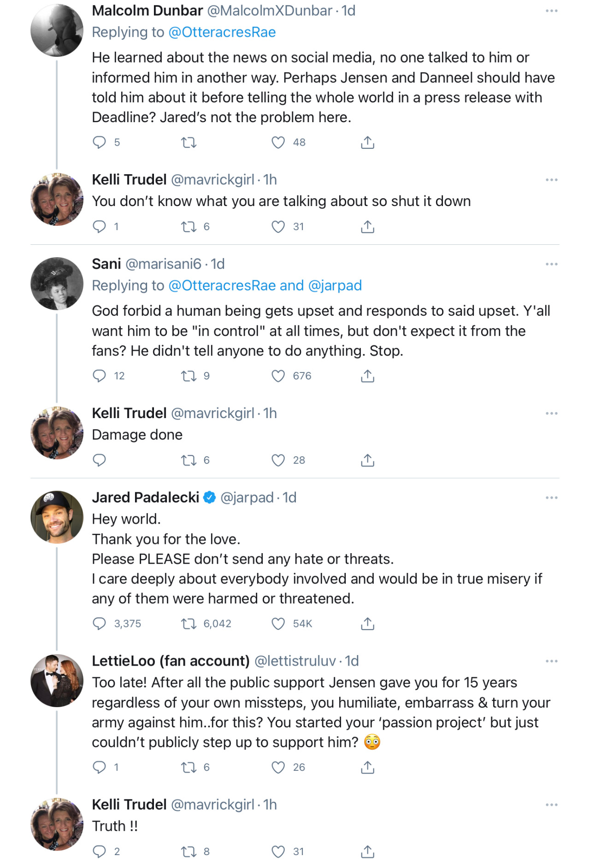Open Kelli Trudel's name on 'Damage done' tweet
The width and height of the screenshot is (590, 868).
click(x=129, y=413)
